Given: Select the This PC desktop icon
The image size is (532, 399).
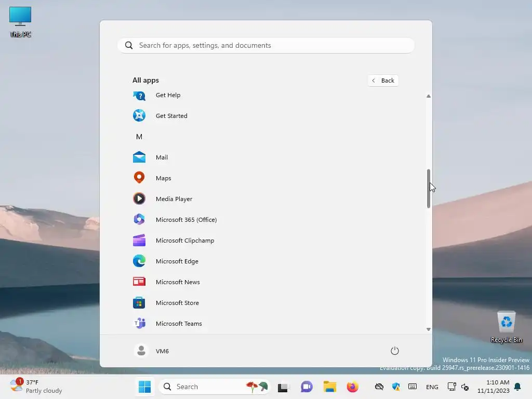Looking at the screenshot, I should pos(20,22).
